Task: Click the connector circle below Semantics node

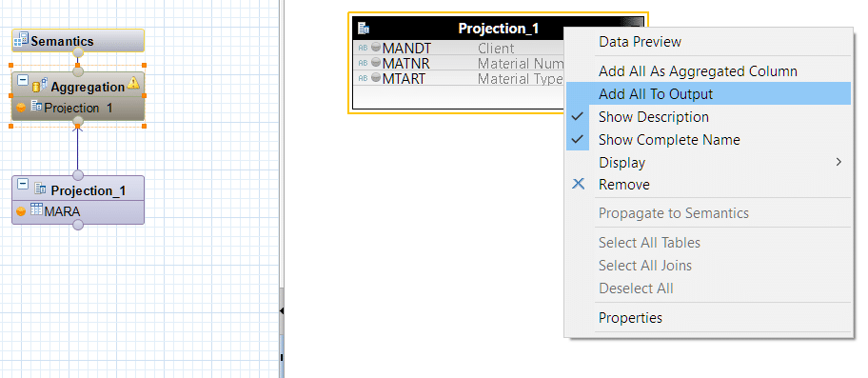Action: 78,52
